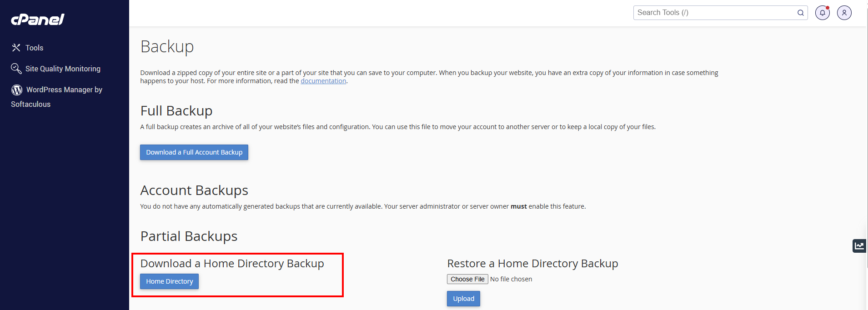The width and height of the screenshot is (868, 310).
Task: Open the documentation link
Action: tap(323, 81)
